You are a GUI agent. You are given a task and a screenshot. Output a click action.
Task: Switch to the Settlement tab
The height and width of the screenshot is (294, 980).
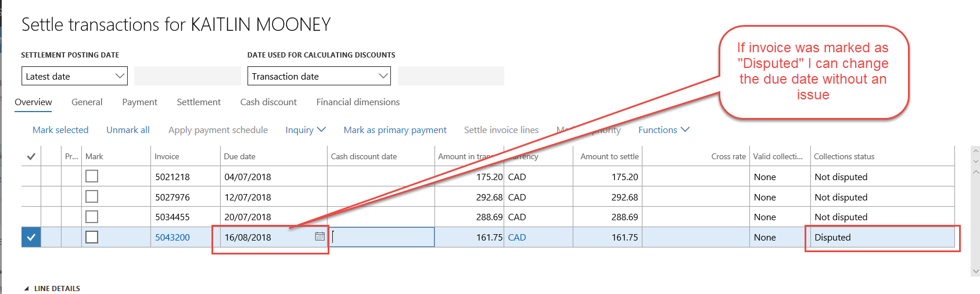[199, 102]
